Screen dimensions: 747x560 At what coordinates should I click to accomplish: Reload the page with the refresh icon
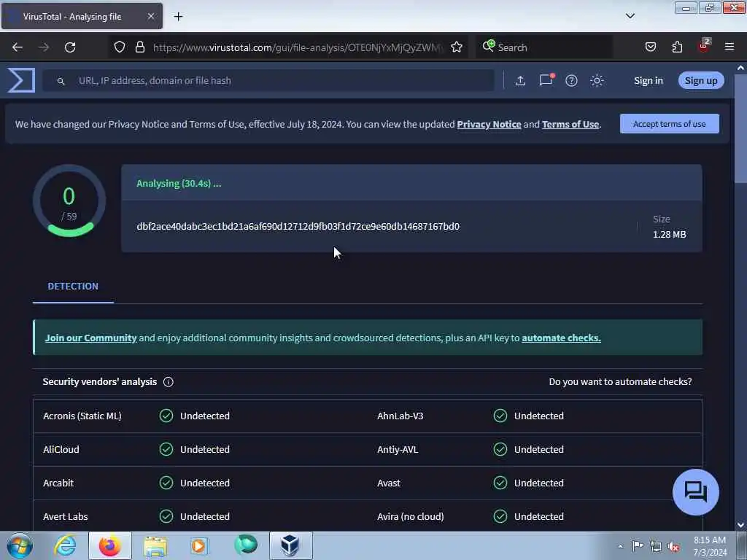pos(70,47)
